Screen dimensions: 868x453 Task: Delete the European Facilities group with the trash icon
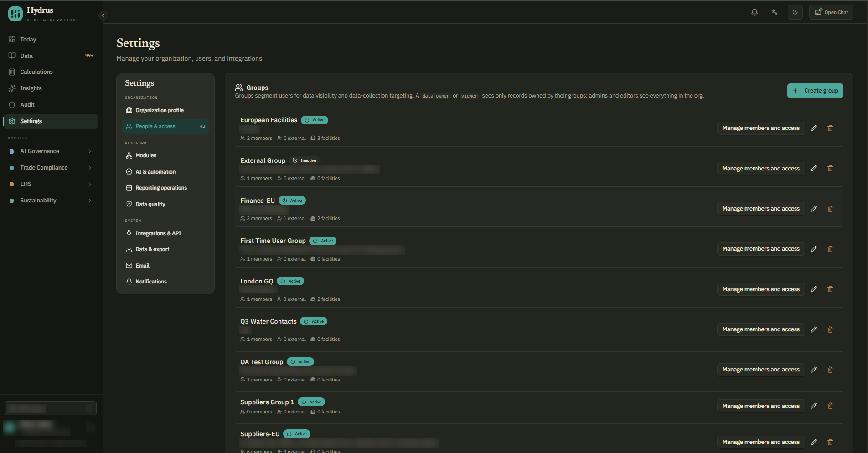tap(830, 128)
